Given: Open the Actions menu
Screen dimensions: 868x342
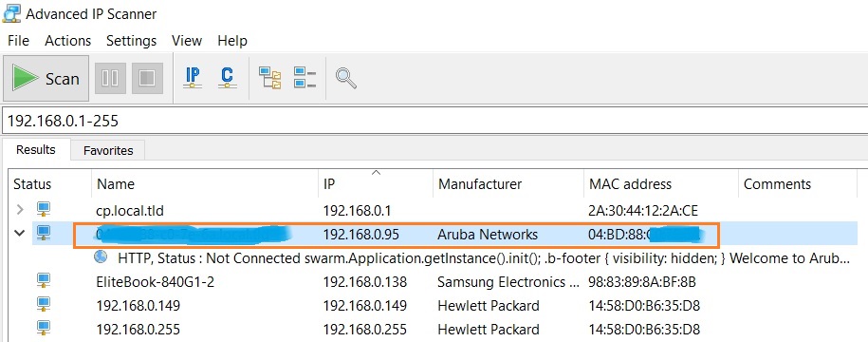Looking at the screenshot, I should click(68, 41).
